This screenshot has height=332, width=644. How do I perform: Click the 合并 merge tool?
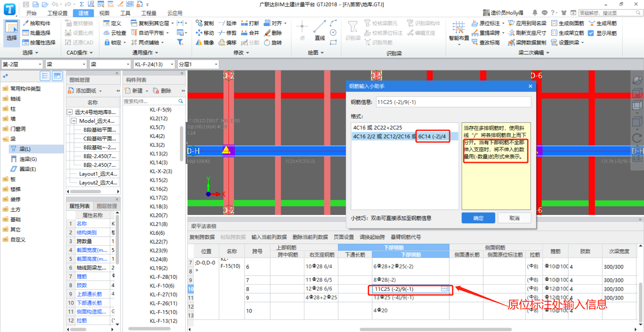tap(250, 33)
